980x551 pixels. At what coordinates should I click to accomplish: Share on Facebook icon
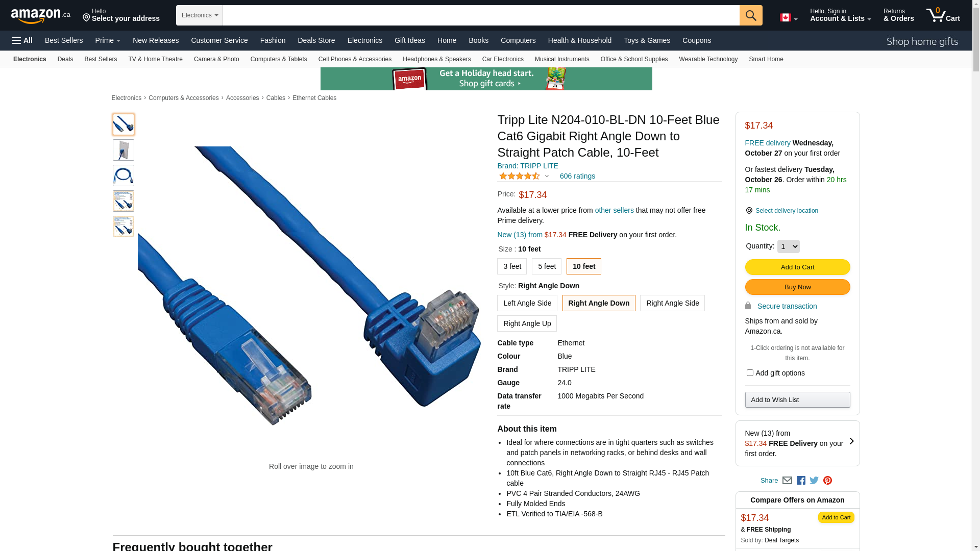[x=801, y=481]
